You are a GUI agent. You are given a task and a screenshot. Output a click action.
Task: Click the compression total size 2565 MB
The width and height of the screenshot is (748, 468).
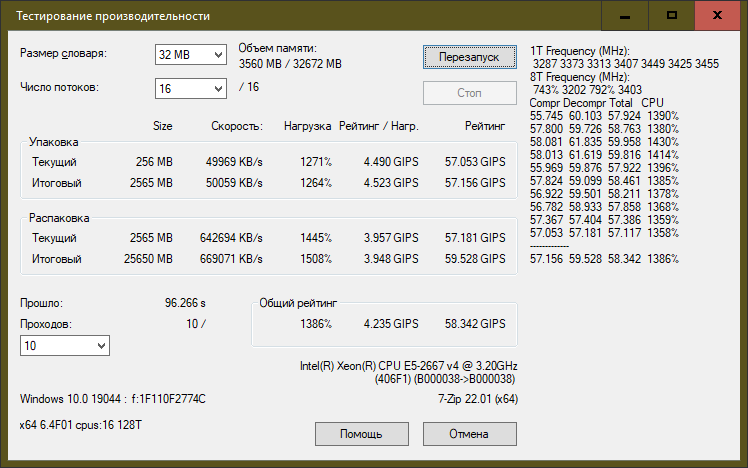tap(151, 183)
